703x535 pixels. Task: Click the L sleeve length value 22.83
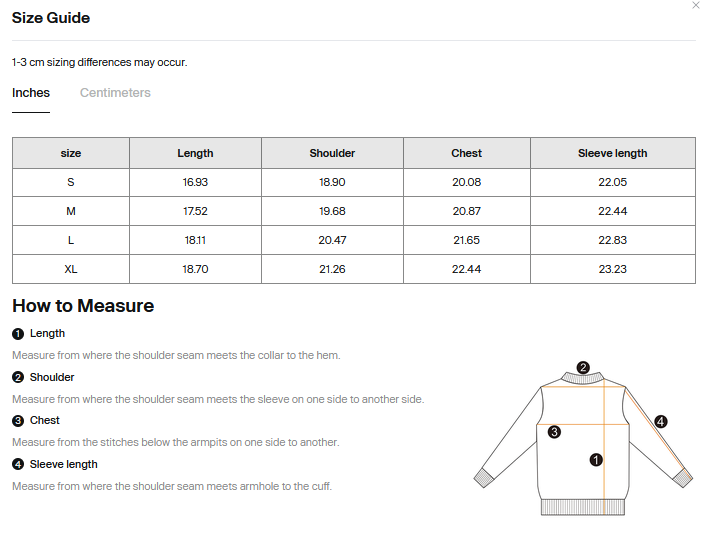click(612, 240)
